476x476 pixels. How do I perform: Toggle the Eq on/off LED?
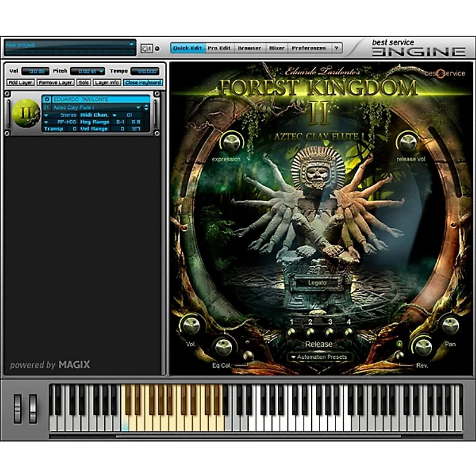(x=248, y=343)
